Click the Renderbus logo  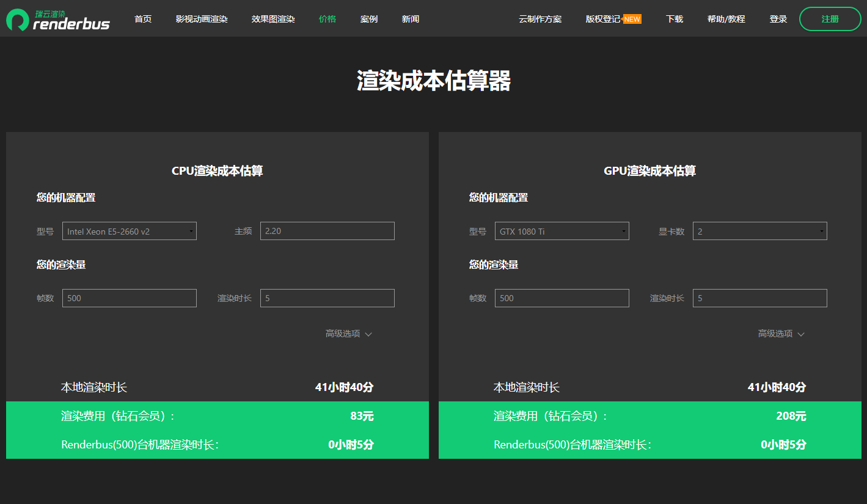click(x=58, y=20)
